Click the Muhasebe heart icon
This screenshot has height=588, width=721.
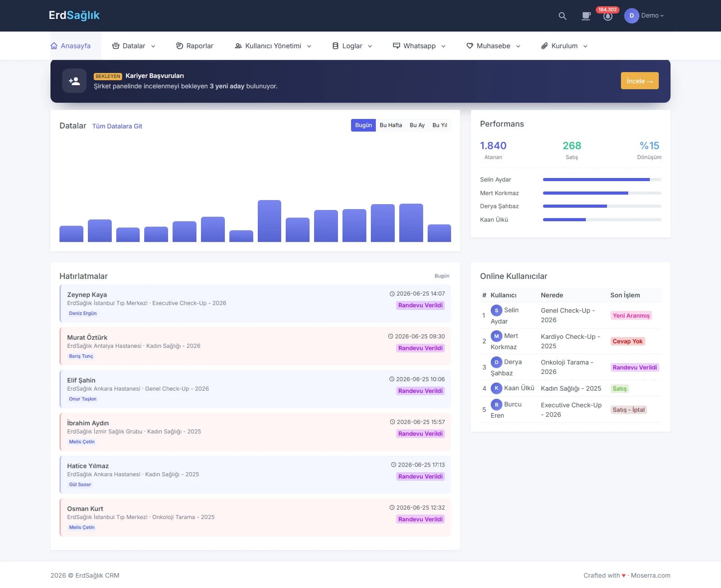pyautogui.click(x=470, y=46)
